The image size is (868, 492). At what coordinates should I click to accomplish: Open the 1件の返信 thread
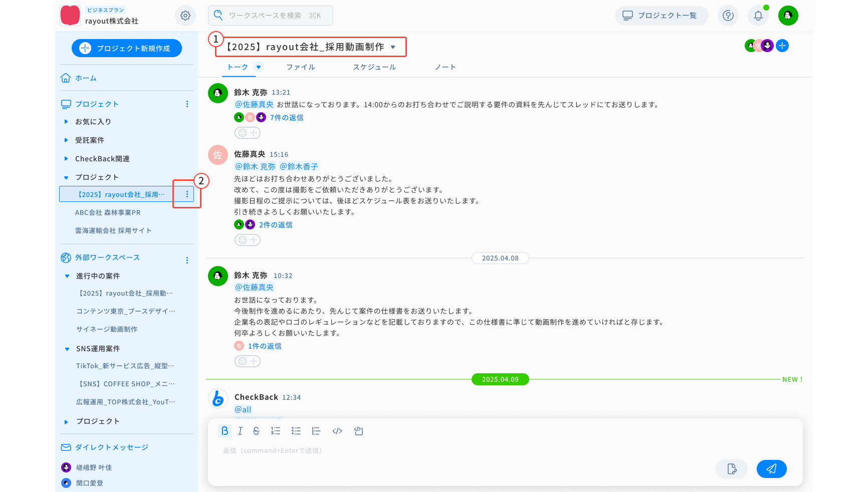click(x=265, y=346)
